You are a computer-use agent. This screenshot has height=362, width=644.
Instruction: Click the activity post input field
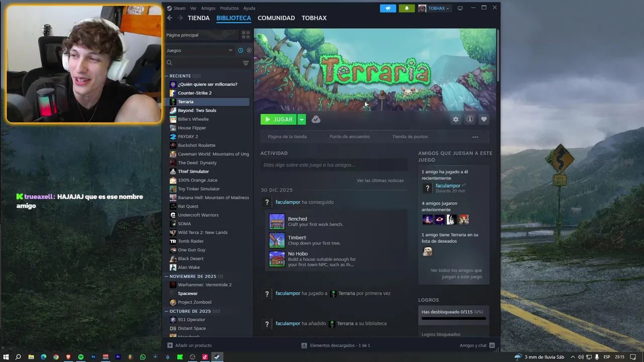point(334,165)
